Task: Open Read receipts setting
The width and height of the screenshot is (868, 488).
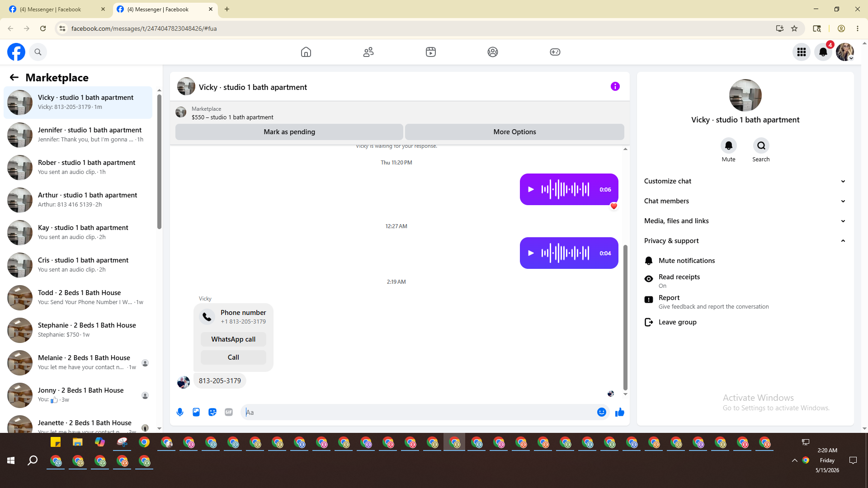Action: click(x=745, y=281)
